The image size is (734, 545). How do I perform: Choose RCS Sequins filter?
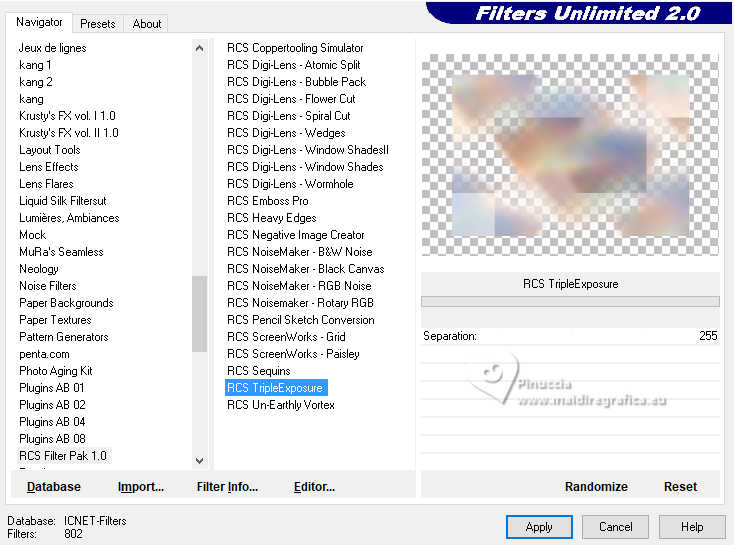coord(258,371)
